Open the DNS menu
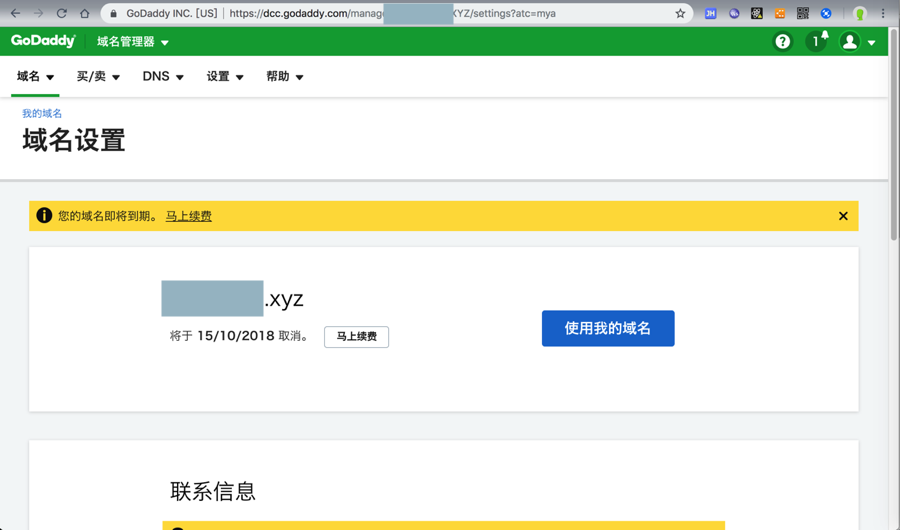Viewport: 900px width, 530px height. pyautogui.click(x=163, y=76)
